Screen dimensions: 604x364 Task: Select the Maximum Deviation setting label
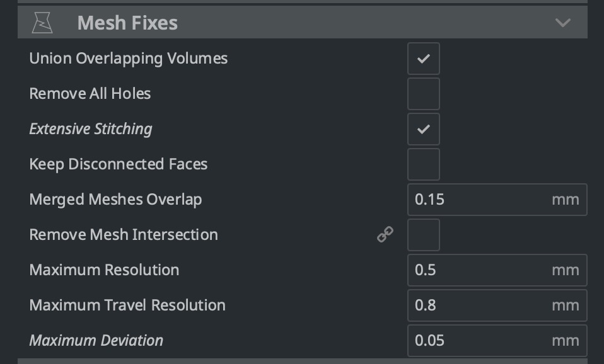(x=96, y=341)
